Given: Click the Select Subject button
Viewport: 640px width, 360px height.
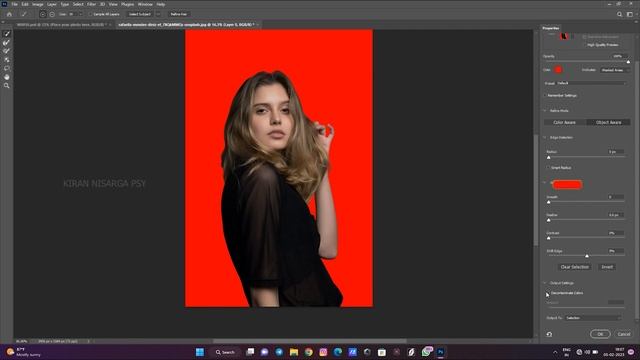Looking at the screenshot, I should 140,14.
